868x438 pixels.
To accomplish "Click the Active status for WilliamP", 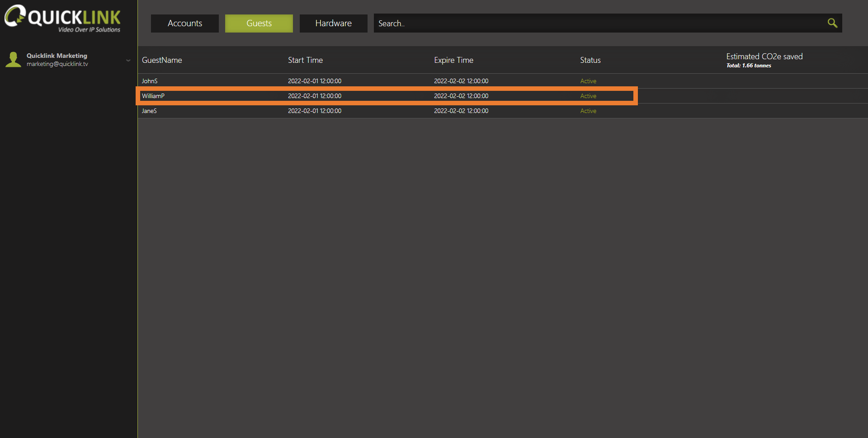I will tap(588, 96).
